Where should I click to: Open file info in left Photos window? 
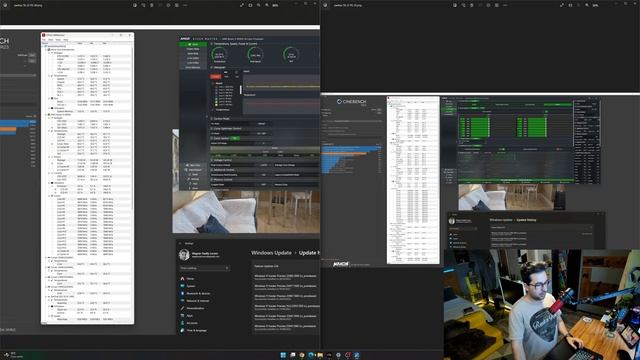coord(169,5)
